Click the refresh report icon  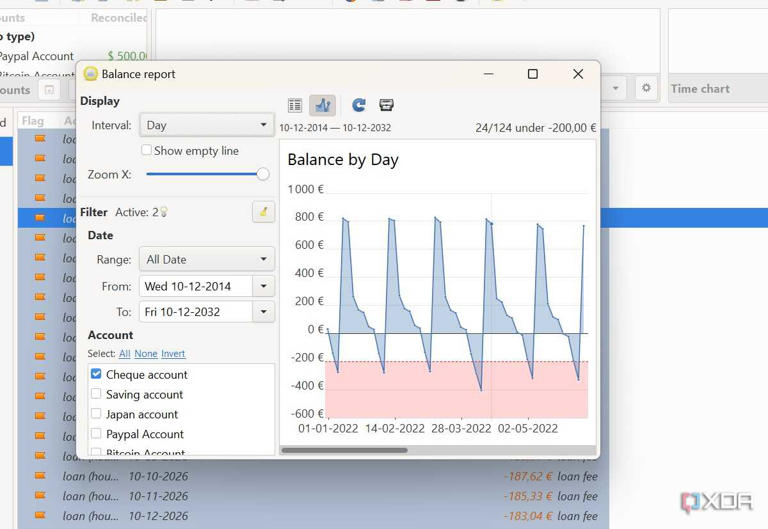coord(359,105)
